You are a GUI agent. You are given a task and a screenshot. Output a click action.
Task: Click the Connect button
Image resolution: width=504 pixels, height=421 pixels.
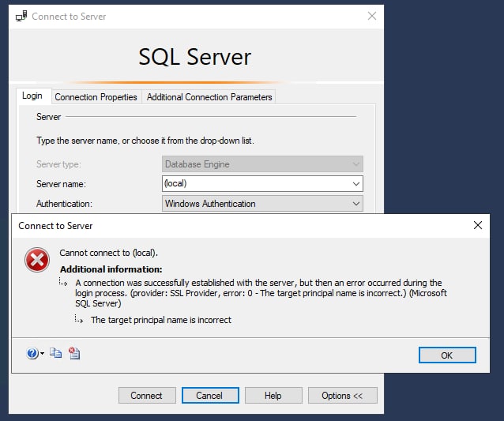(x=147, y=395)
